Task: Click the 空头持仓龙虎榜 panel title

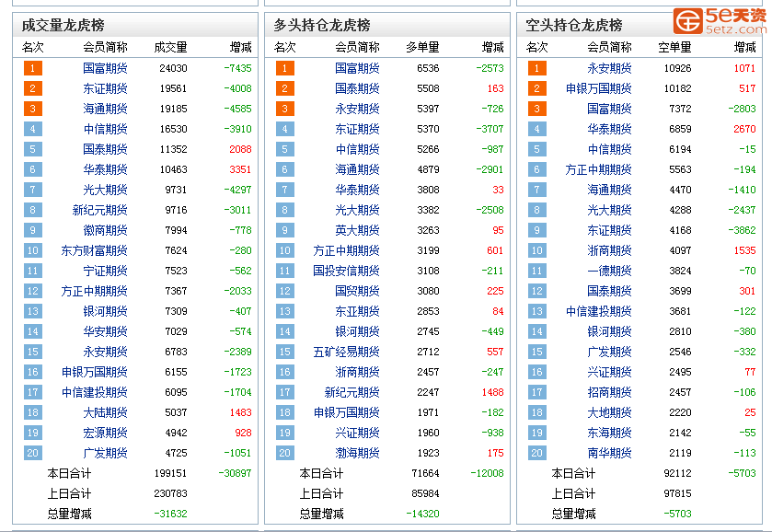Action: coord(574,25)
